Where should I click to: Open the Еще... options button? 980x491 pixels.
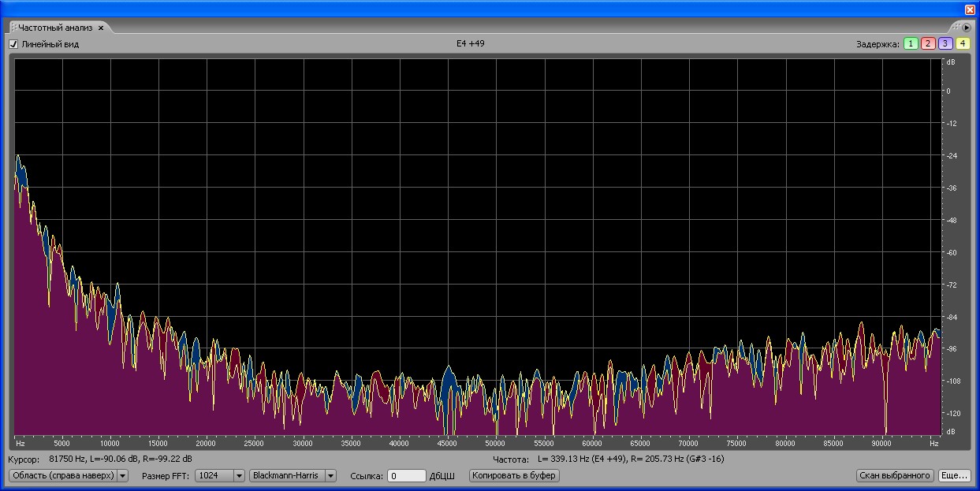click(954, 476)
